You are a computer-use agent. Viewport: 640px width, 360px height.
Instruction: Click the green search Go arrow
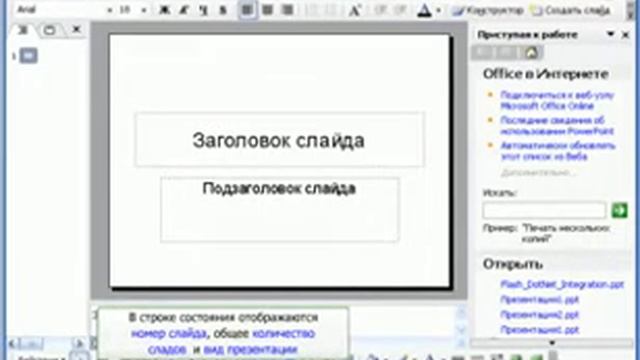click(x=619, y=211)
